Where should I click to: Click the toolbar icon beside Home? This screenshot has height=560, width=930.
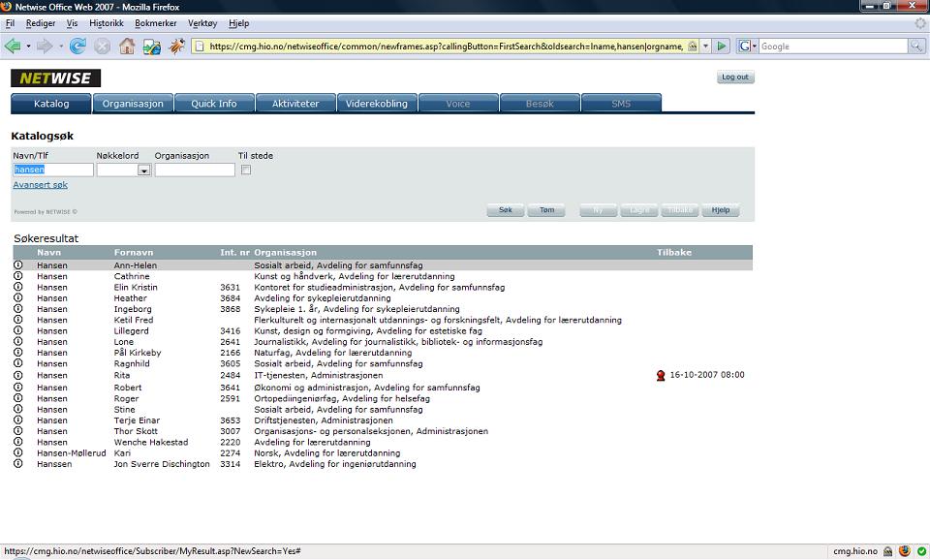pyautogui.click(x=152, y=46)
